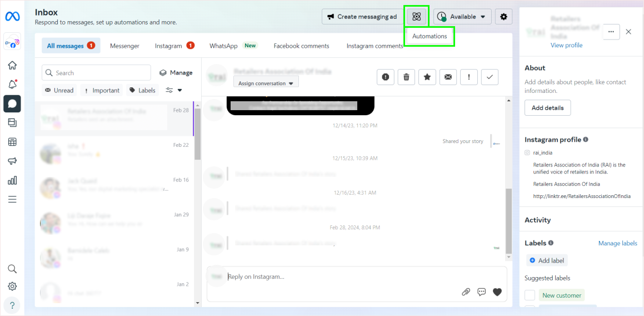The height and width of the screenshot is (316, 644).
Task: Open the Jan 29 conversation
Action: tap(114, 223)
